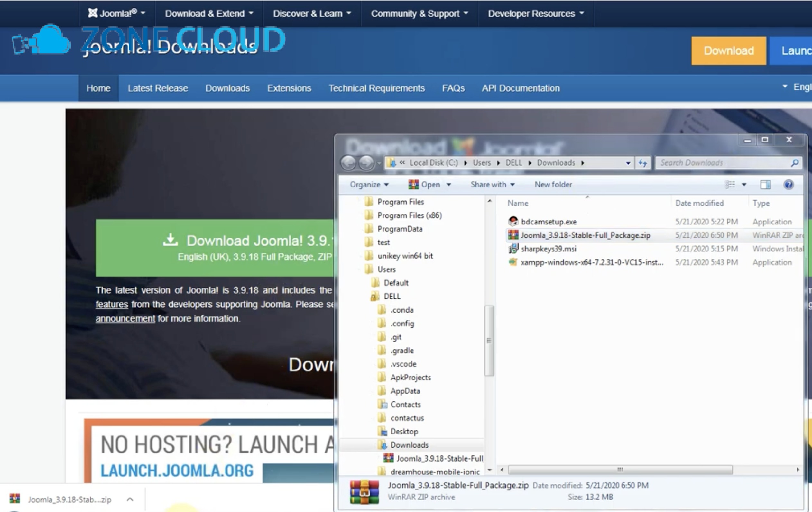Screen dimensions: 812x512
Task: Open view options dropdown arrow in toolbar
Action: tap(744, 184)
